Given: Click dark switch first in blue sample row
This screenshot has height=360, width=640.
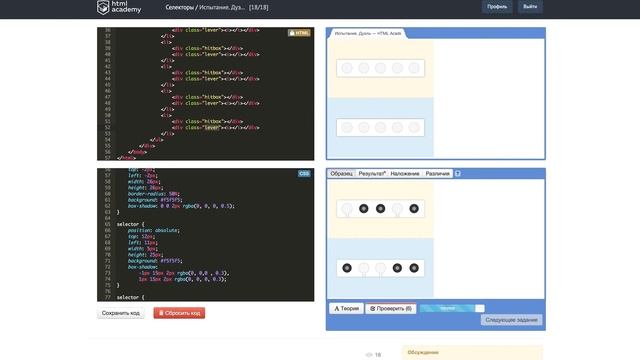Looking at the screenshot, I should pos(347,268).
